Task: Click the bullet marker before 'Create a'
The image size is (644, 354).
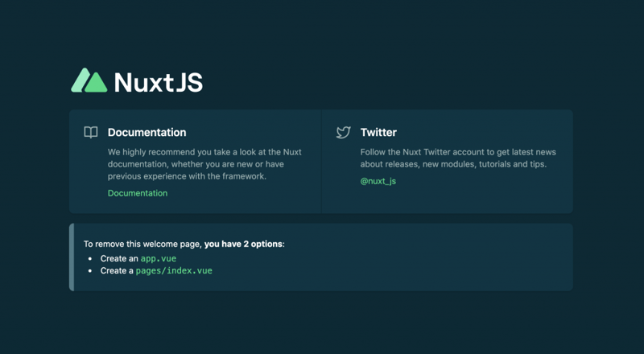Action: pyautogui.click(x=90, y=271)
